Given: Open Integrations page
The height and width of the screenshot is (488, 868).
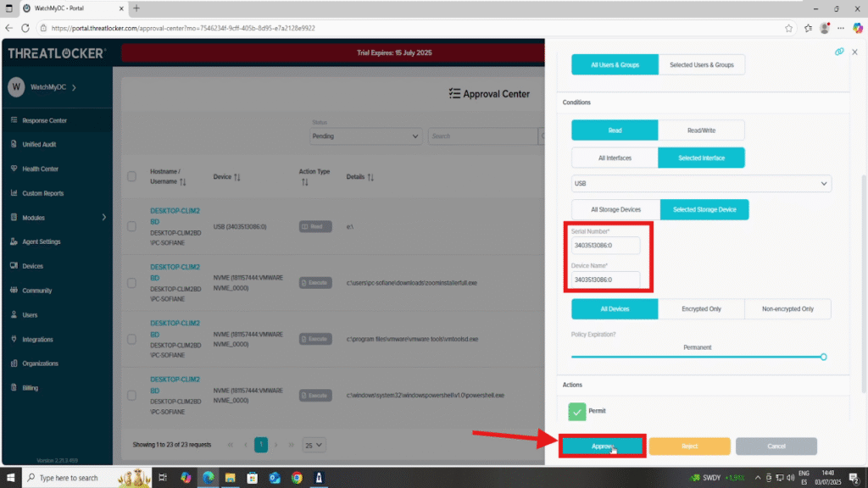Looking at the screenshot, I should [x=37, y=339].
